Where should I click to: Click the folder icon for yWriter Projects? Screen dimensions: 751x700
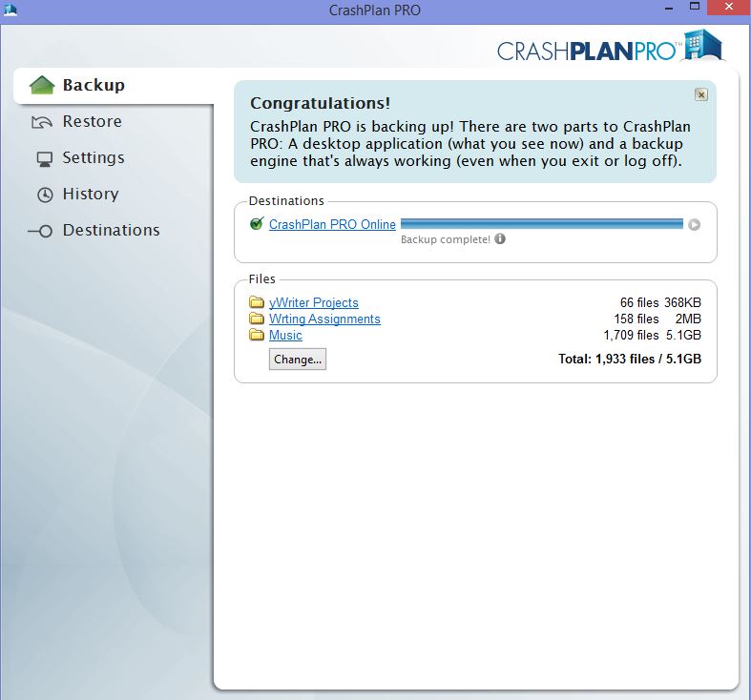click(x=257, y=302)
